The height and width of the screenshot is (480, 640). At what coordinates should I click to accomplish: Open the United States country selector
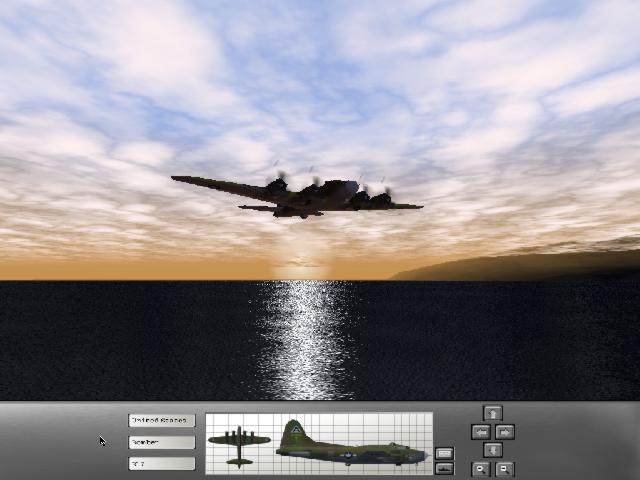[161, 421]
